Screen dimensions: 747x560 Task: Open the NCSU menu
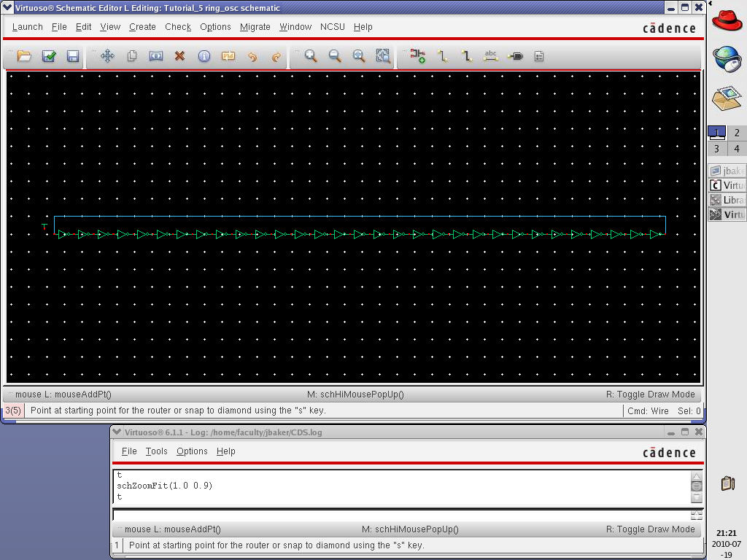(333, 27)
